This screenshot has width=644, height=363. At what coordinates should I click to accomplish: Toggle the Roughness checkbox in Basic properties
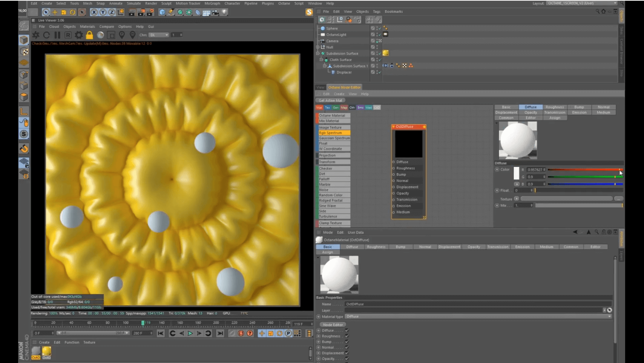pyautogui.click(x=347, y=336)
